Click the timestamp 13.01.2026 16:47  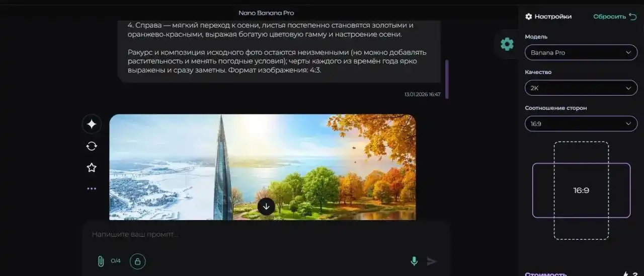(422, 94)
